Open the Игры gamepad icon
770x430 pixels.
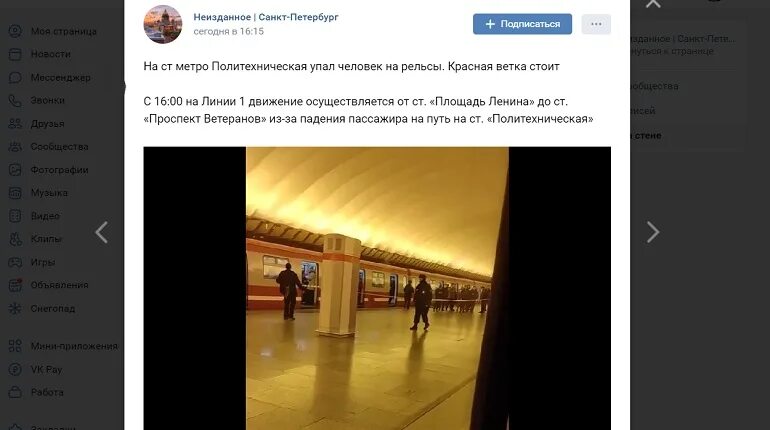coord(15,262)
